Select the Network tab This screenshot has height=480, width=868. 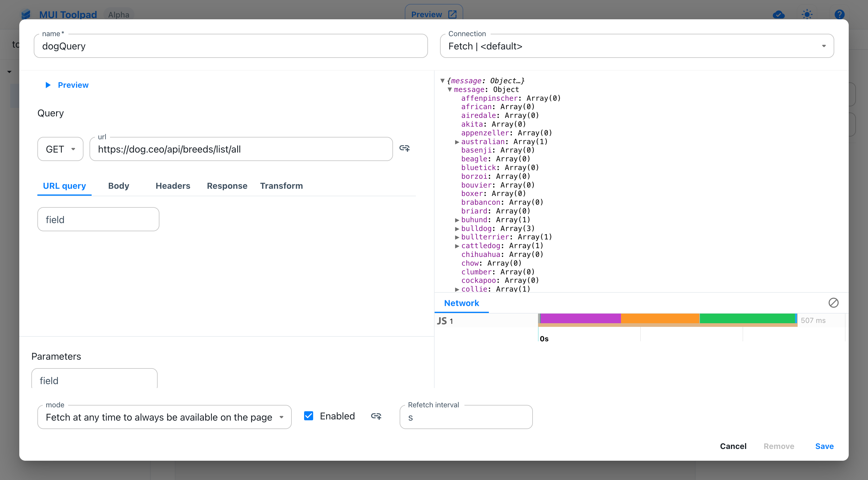tap(461, 303)
